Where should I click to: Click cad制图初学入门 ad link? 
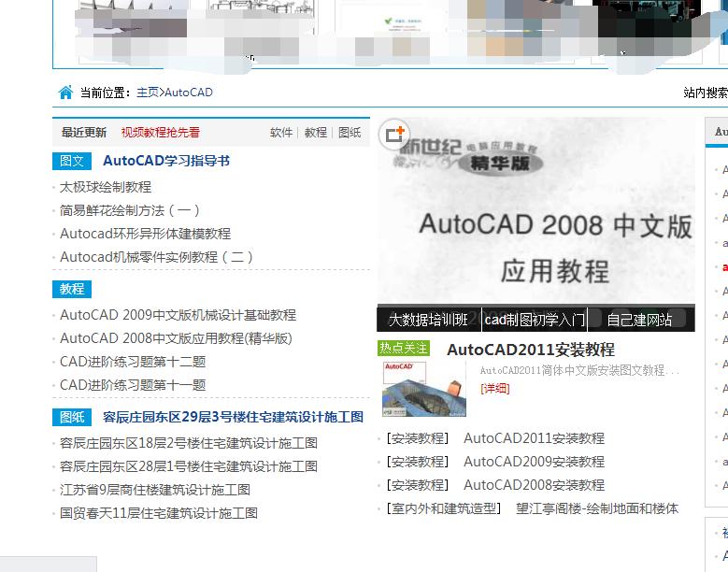535,320
